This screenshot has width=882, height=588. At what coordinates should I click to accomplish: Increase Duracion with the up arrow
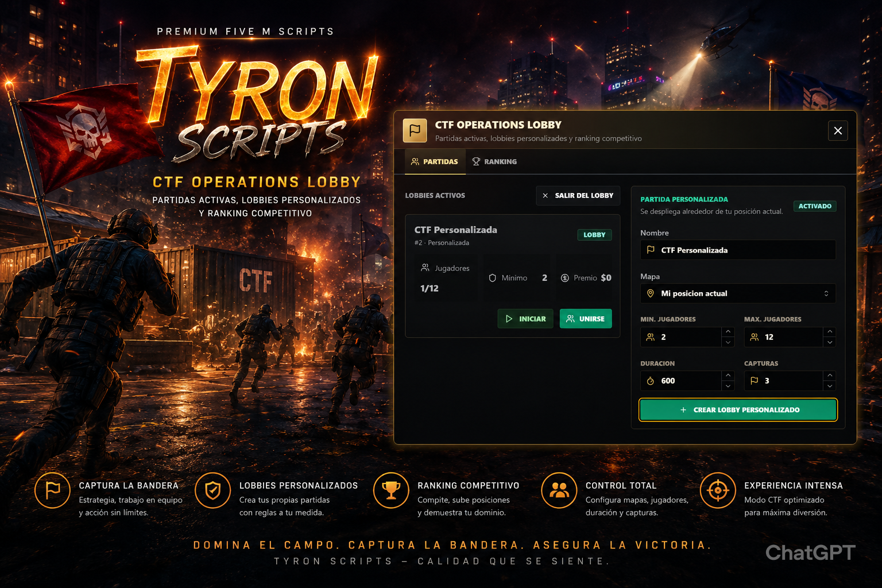click(x=728, y=376)
